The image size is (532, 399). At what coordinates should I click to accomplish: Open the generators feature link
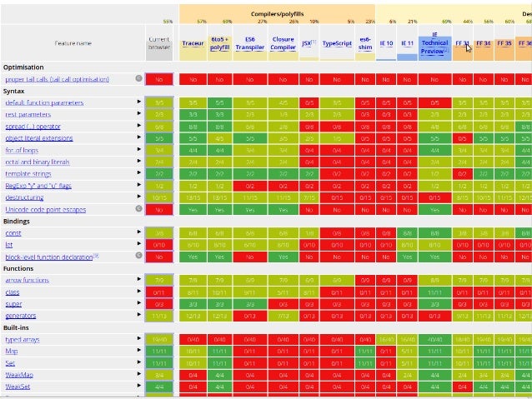point(21,315)
